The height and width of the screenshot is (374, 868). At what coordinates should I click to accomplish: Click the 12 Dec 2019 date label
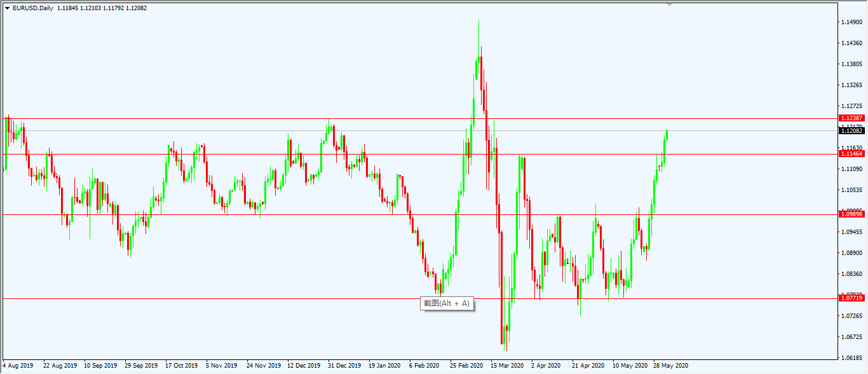pos(304,366)
